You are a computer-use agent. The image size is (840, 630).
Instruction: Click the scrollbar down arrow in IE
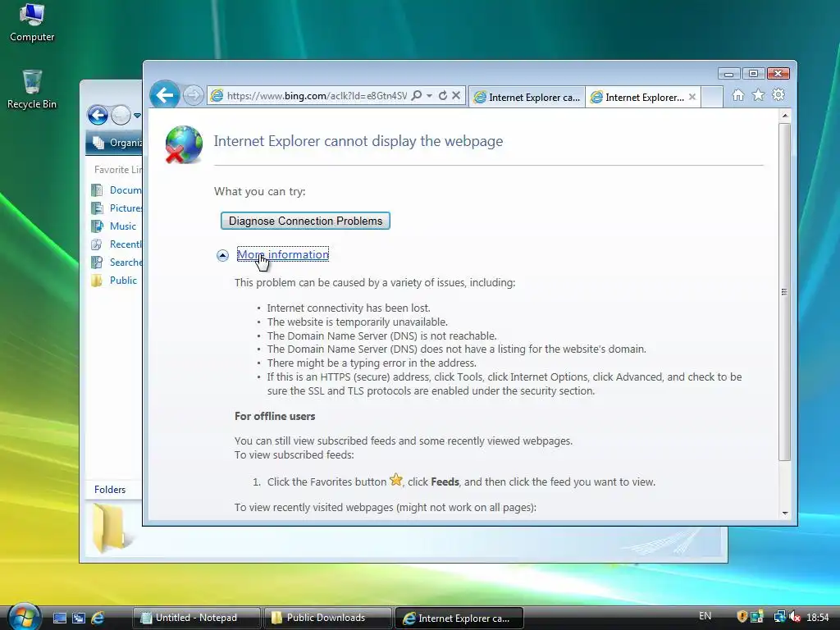coord(785,513)
